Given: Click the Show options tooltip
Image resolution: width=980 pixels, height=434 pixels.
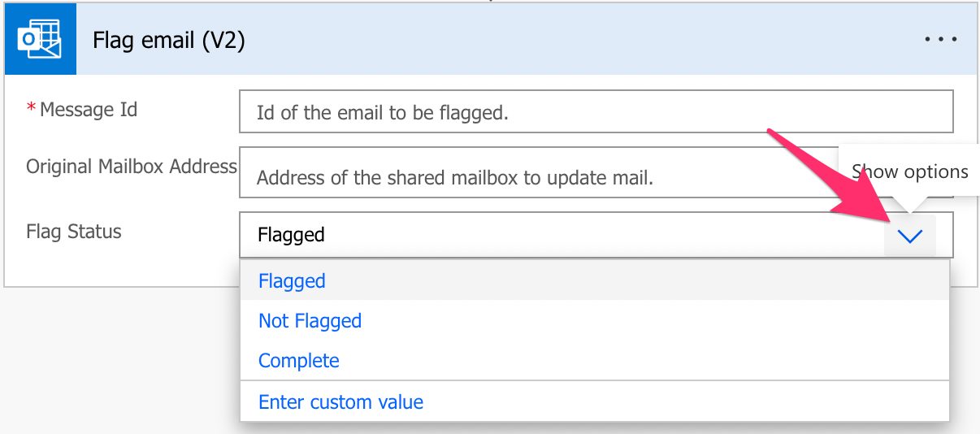Looking at the screenshot, I should coord(909,171).
